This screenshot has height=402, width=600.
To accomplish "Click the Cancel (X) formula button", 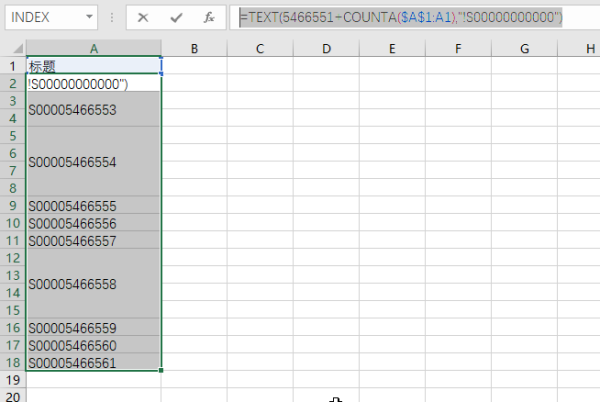I will coord(144,18).
